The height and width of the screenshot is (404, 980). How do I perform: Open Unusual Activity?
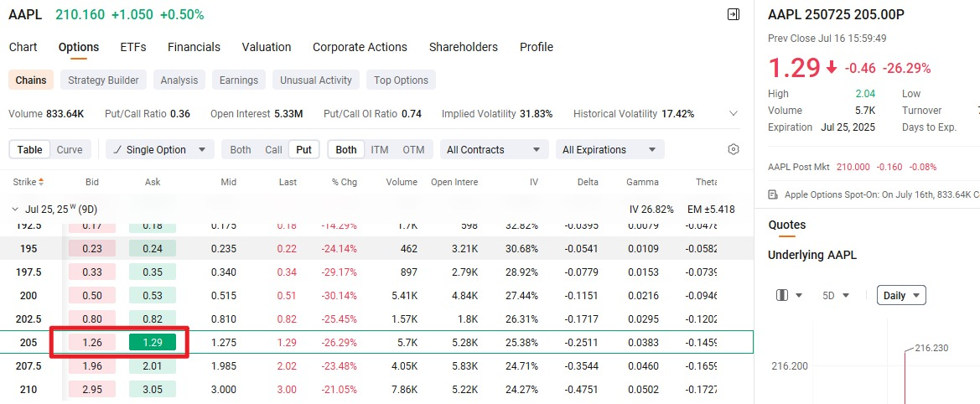[x=315, y=80]
